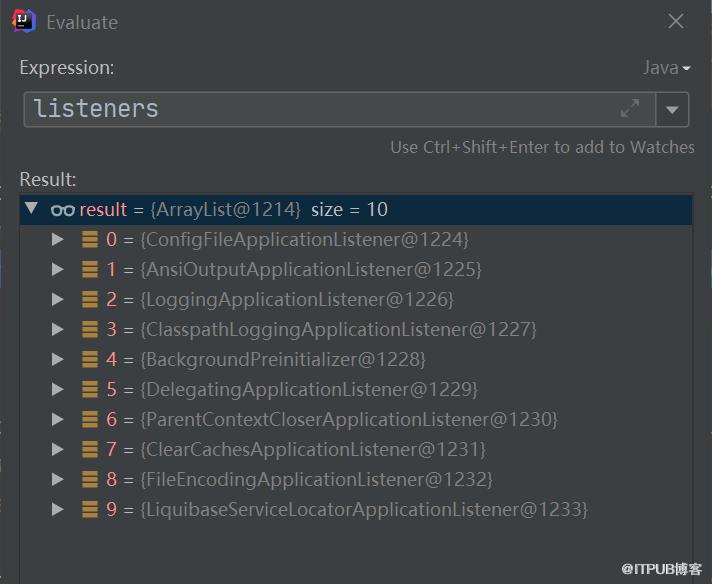Select ClasspathLoggingApplicationListener@1227 text
The width and height of the screenshot is (712, 584).
pyautogui.click(x=338, y=329)
